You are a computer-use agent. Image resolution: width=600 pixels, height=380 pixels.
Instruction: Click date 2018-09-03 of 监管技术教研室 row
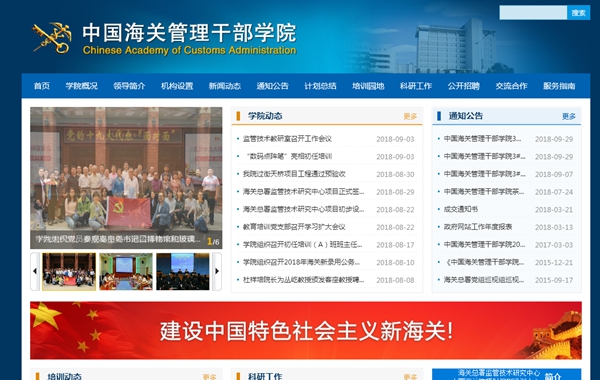click(395, 139)
